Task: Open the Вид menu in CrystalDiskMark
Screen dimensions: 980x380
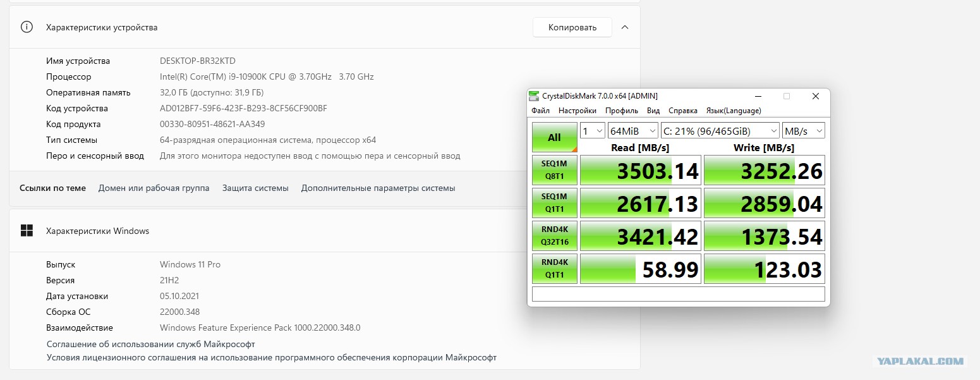Action: pyautogui.click(x=653, y=111)
